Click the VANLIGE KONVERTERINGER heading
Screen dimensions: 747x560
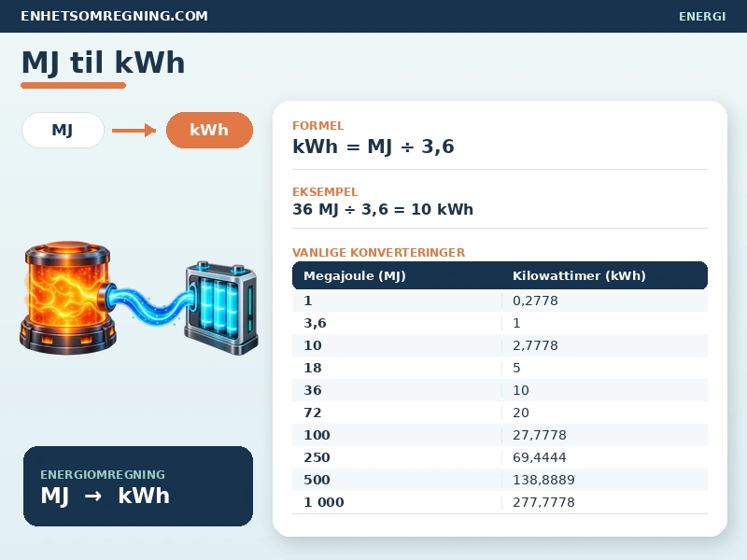coord(378,252)
